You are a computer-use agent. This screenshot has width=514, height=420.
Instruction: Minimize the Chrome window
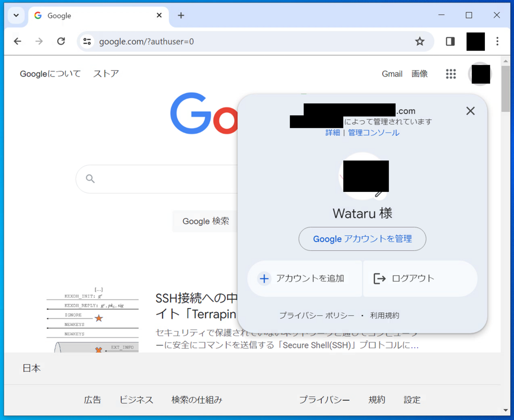click(x=441, y=15)
